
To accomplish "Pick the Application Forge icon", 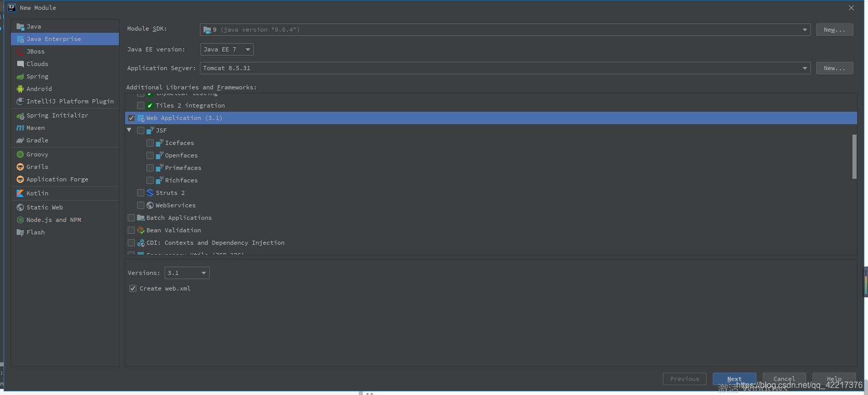I will pos(20,179).
